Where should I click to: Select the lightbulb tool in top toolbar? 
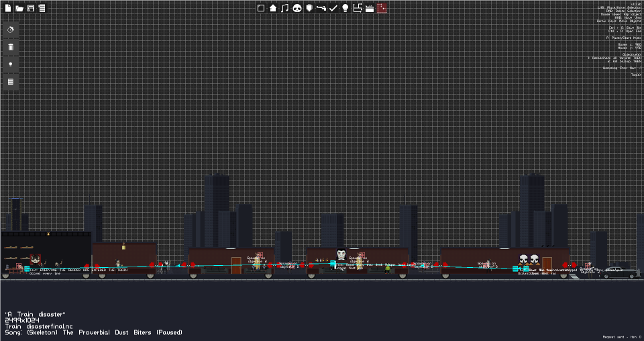345,8
